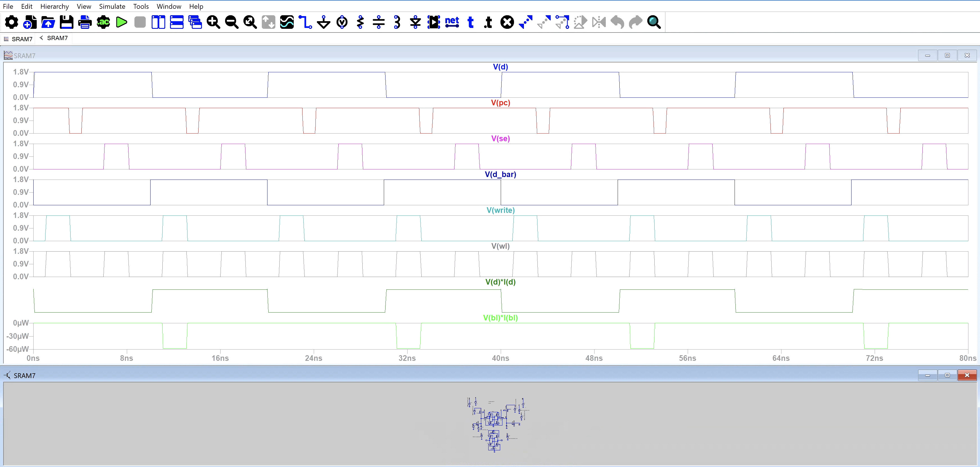Viewport: 980px width, 467px height.
Task: Select the resistor component tool
Action: pos(360,22)
